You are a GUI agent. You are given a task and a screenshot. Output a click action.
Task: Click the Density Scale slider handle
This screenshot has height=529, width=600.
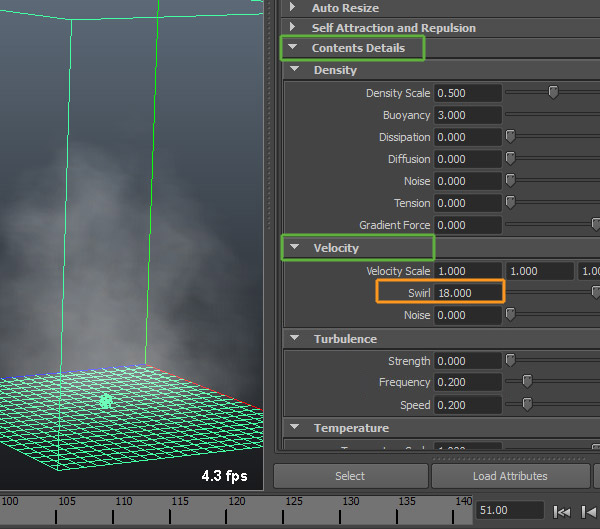pos(553,92)
